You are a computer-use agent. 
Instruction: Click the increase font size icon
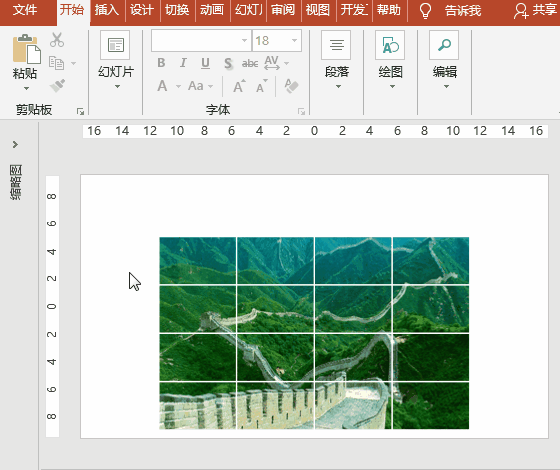(239, 86)
